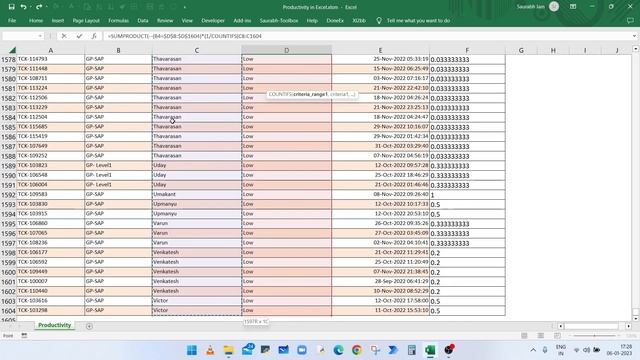Select column F header
Viewport: 640px width, 360px height.
point(467,50)
